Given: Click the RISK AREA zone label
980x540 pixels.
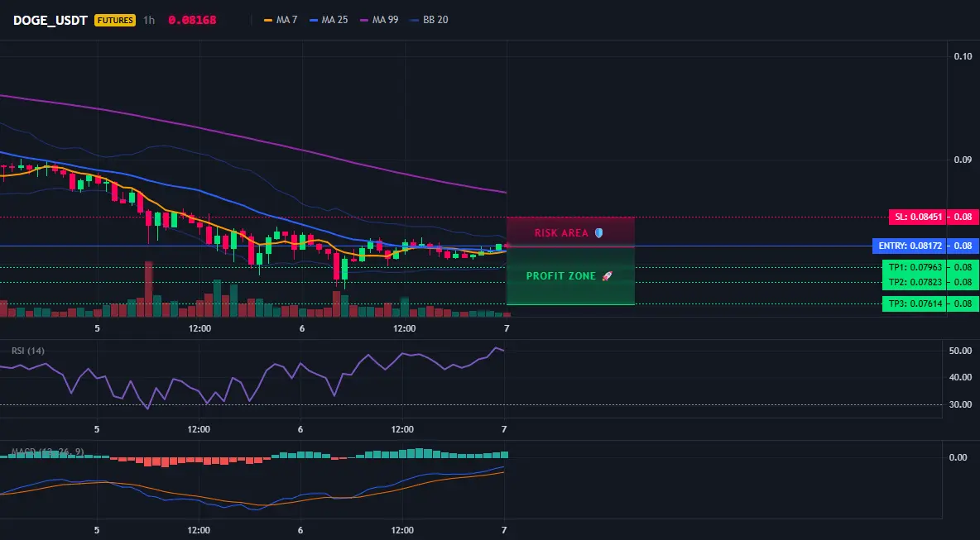Looking at the screenshot, I should [x=561, y=233].
